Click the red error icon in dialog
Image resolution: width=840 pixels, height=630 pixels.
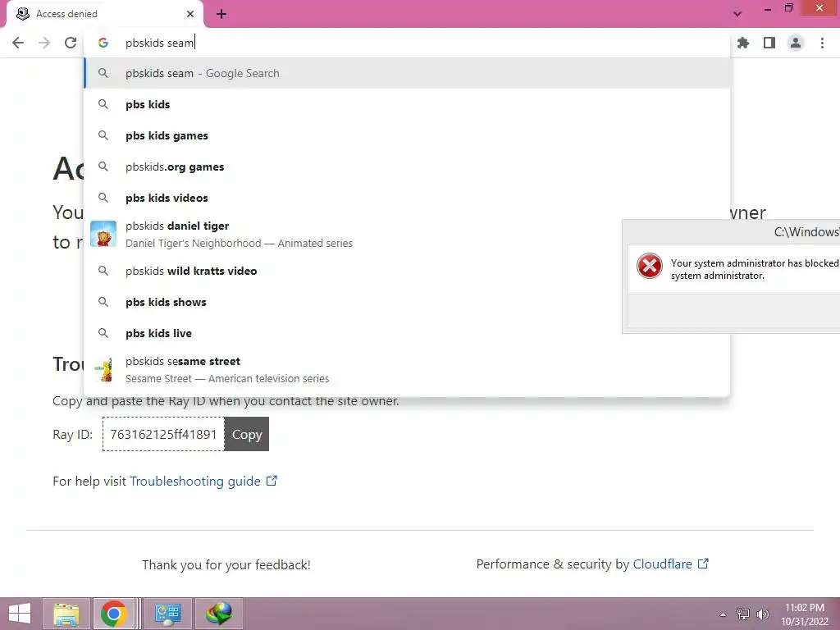pos(650,266)
